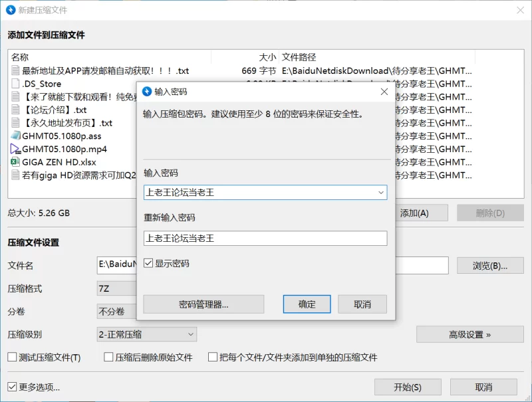Click the 删除(D) button
The height and width of the screenshot is (402, 532).
[x=490, y=213]
